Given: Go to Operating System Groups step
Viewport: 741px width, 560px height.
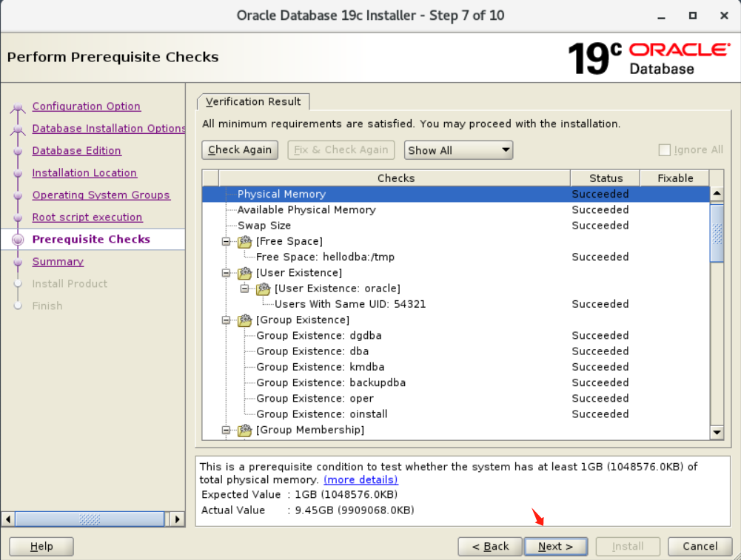Looking at the screenshot, I should tap(101, 195).
